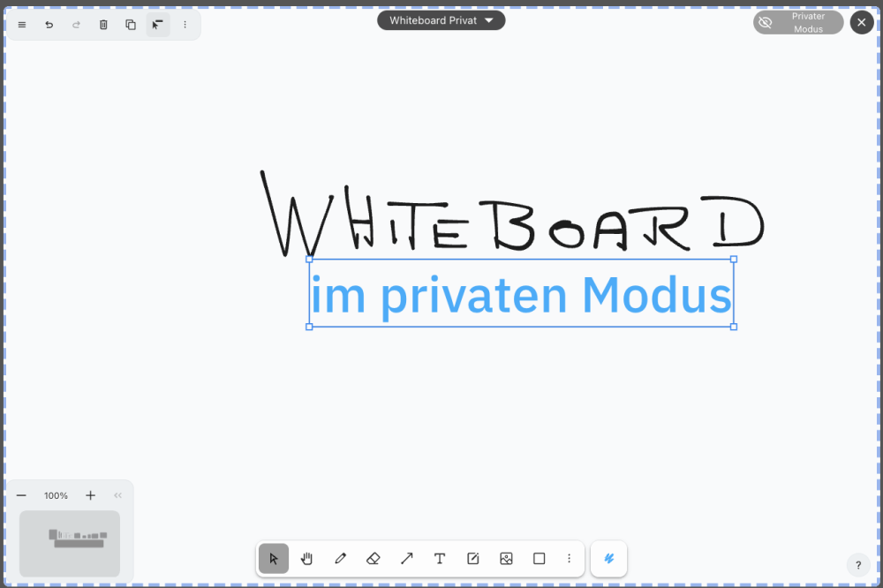The width and height of the screenshot is (883, 588).
Task: Click the minimap thumbnail
Action: click(70, 544)
